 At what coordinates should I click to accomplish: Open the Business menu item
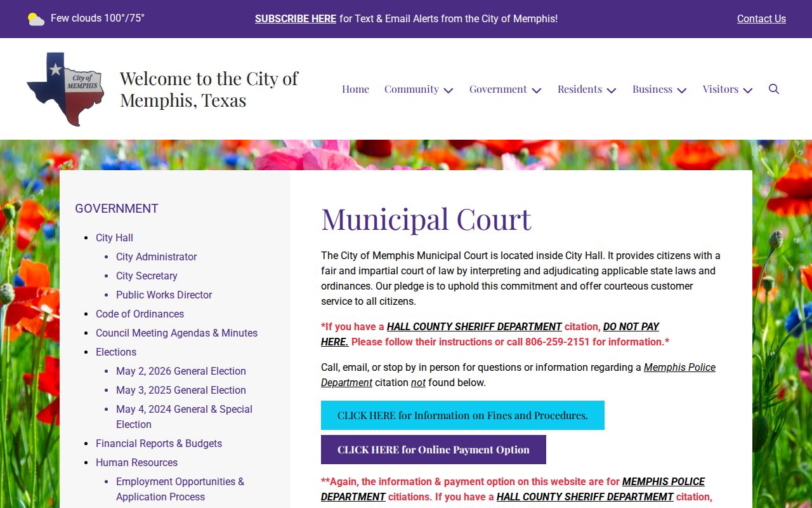tap(652, 89)
